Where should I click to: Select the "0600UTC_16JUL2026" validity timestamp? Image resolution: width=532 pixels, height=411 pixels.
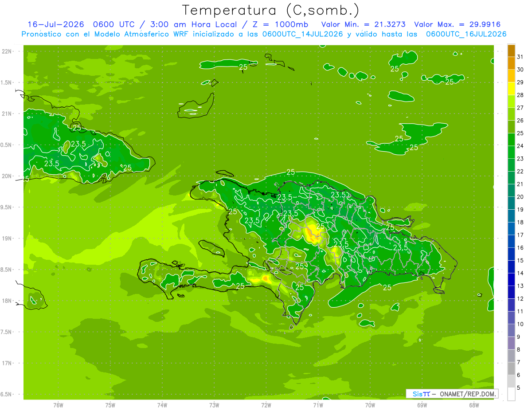click(x=466, y=34)
